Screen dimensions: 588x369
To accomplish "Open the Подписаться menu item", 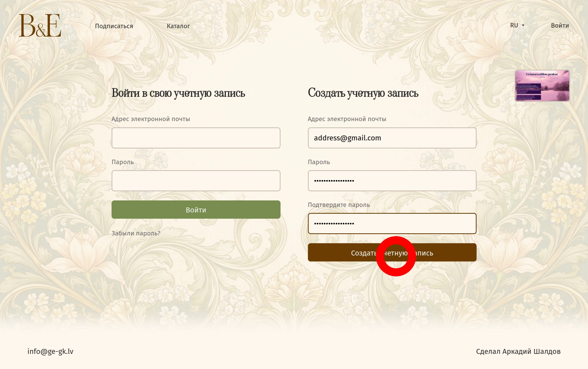I will pyautogui.click(x=114, y=26).
